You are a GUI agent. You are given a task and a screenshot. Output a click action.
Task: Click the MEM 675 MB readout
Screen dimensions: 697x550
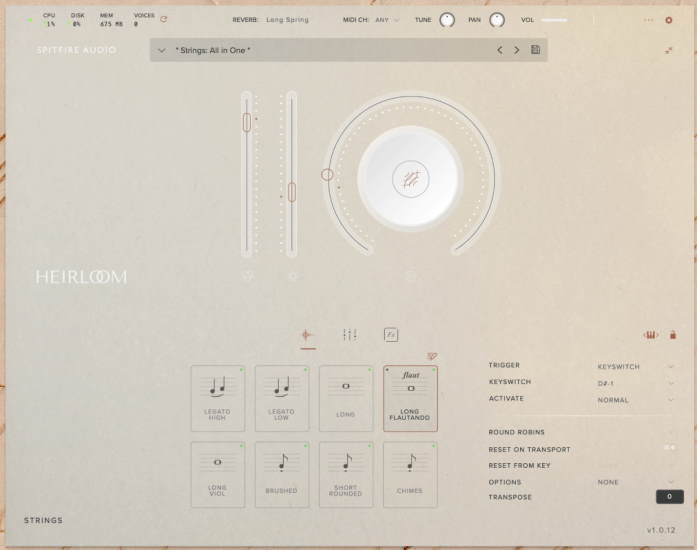(111, 20)
